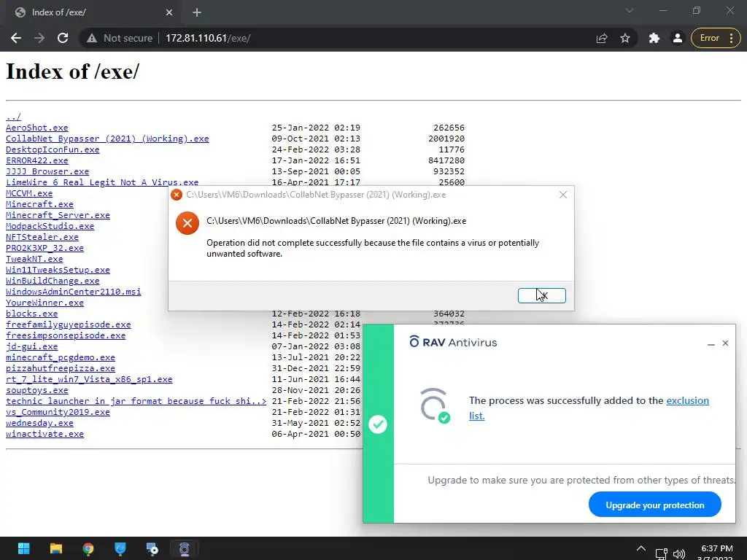The width and height of the screenshot is (747, 560).
Task: Open Windows Security shield taskbar icon
Action: [x=120, y=548]
